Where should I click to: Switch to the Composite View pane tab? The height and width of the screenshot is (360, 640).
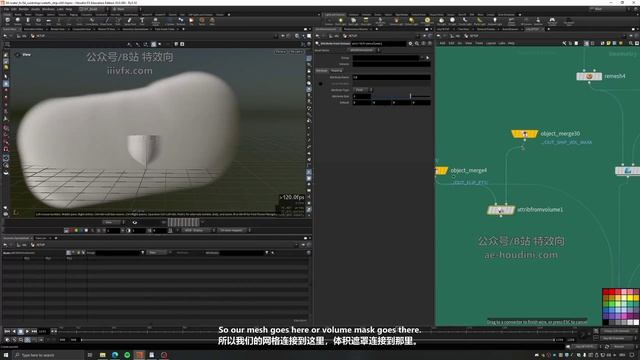coord(82,29)
